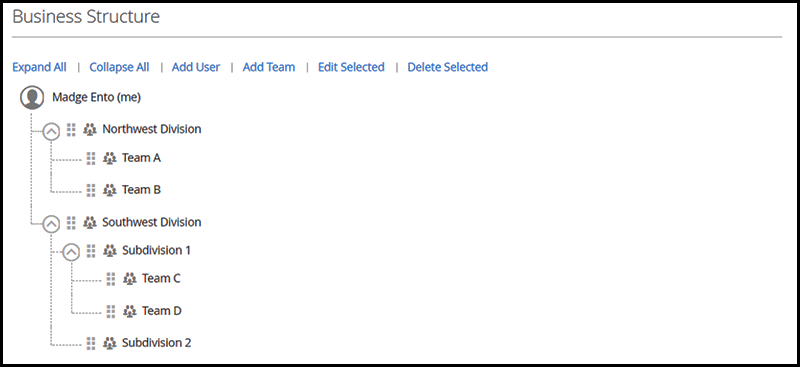This screenshot has width=800, height=367.
Task: Click Delete Selected
Action: click(447, 67)
